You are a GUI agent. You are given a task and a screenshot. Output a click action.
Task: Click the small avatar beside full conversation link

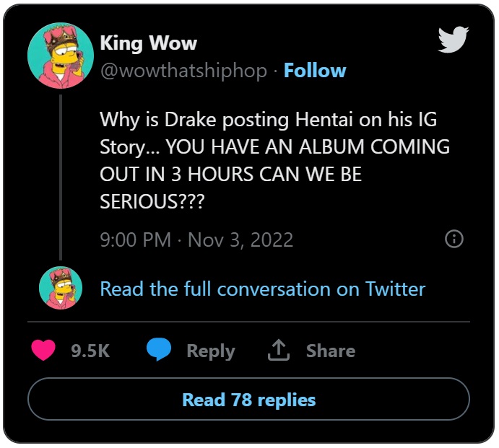click(59, 289)
